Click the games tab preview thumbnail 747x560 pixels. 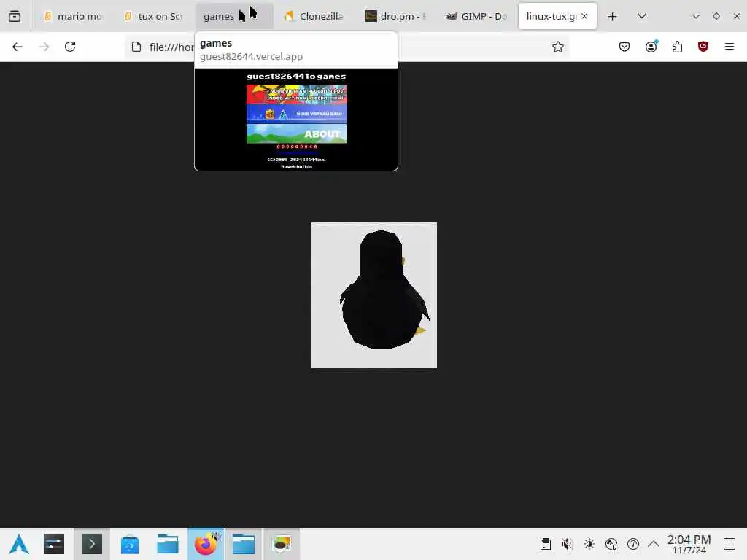(296, 120)
